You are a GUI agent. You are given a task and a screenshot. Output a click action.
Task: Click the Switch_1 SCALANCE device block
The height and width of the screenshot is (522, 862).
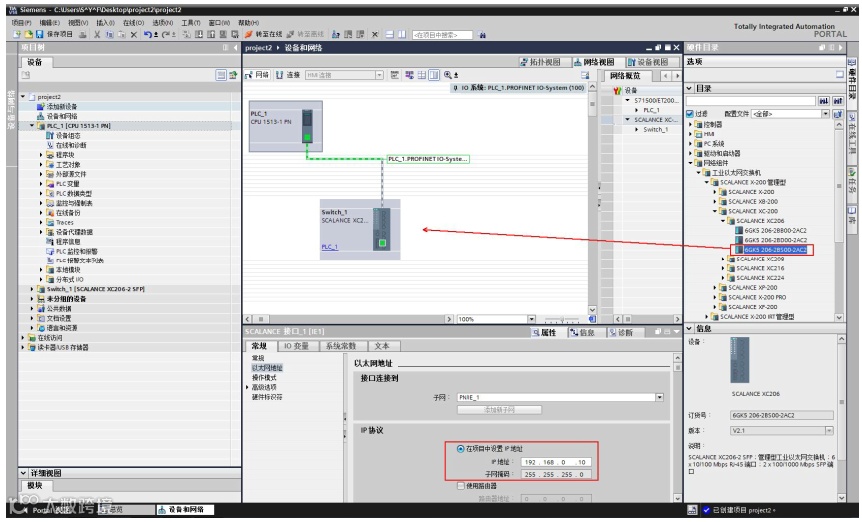point(360,229)
